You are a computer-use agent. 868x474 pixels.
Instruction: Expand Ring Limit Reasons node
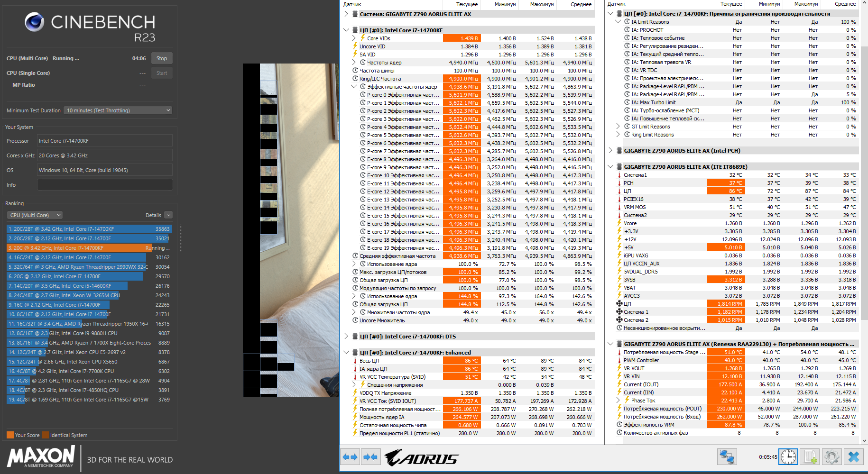pyautogui.click(x=618, y=135)
